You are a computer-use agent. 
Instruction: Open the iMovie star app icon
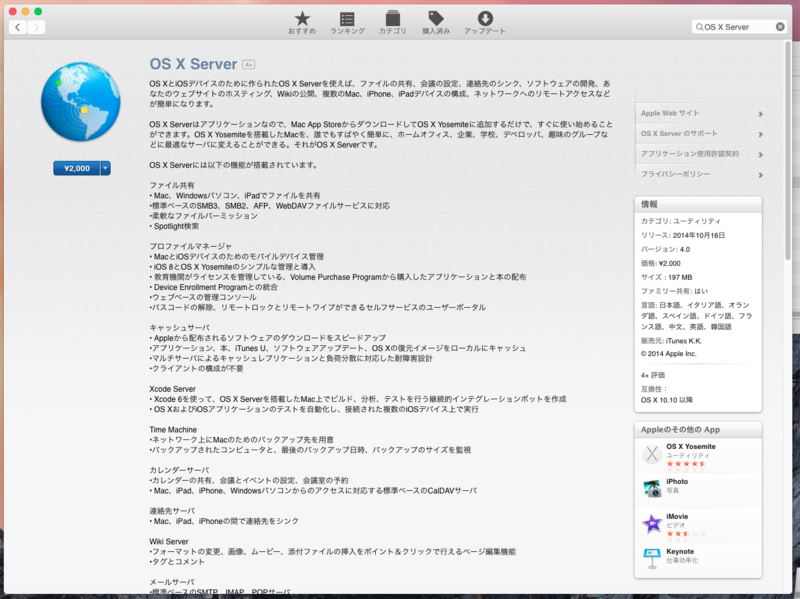pyautogui.click(x=652, y=523)
